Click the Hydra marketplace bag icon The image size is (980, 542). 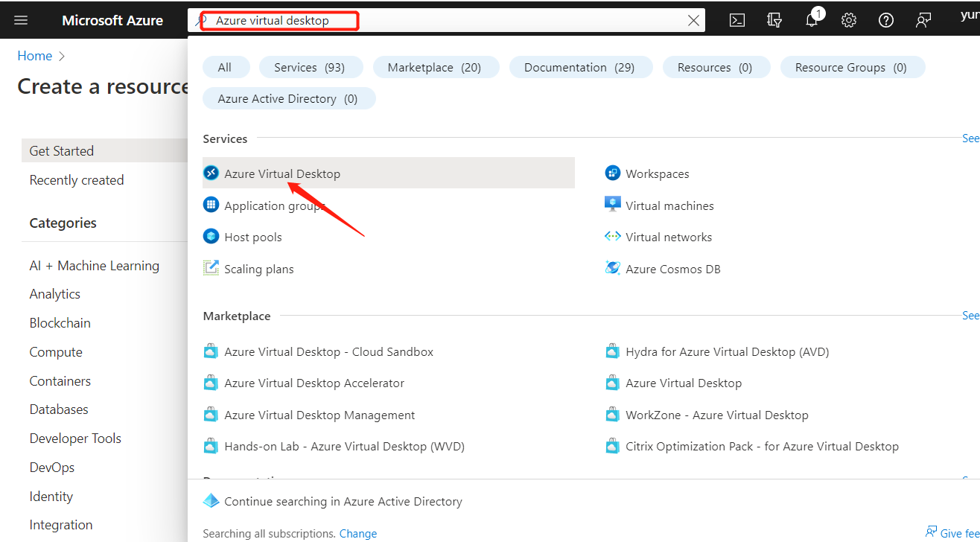[613, 351]
